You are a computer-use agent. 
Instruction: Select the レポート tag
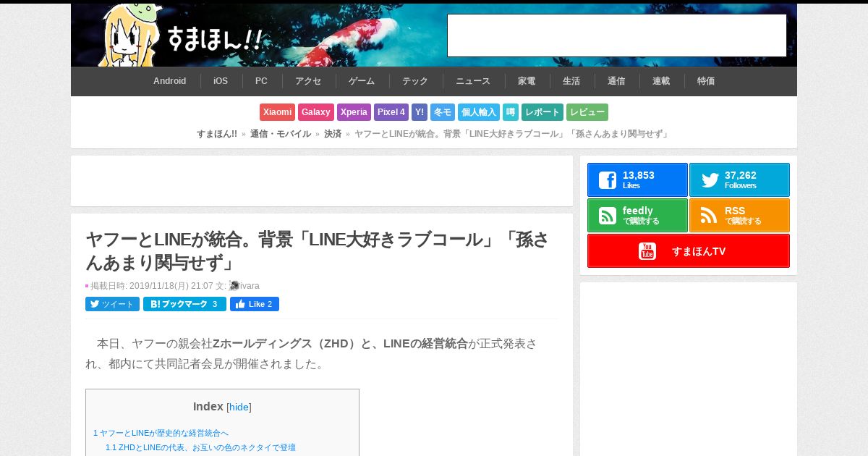542,112
